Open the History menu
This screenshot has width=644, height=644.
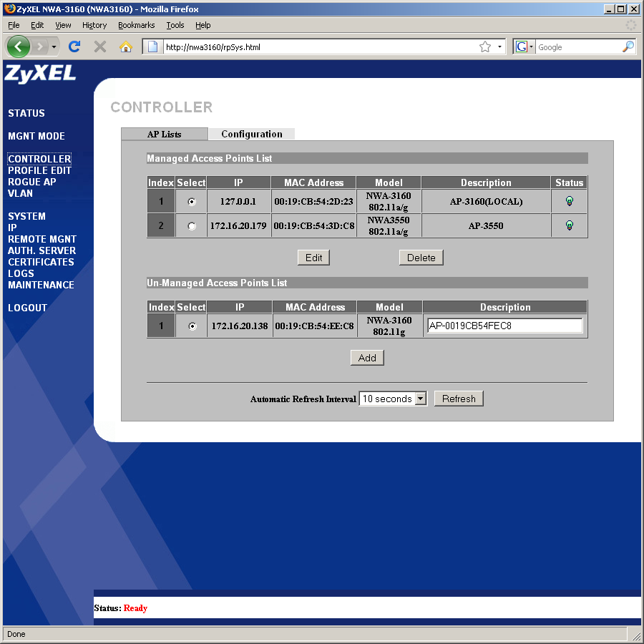(x=94, y=25)
